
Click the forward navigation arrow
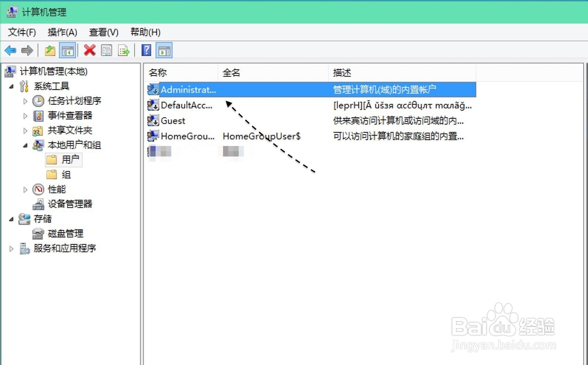click(27, 50)
